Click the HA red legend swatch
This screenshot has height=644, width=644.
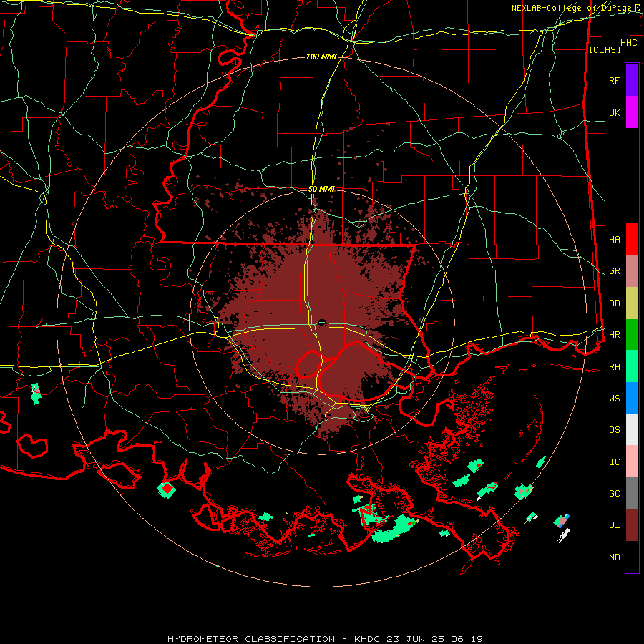(632, 239)
